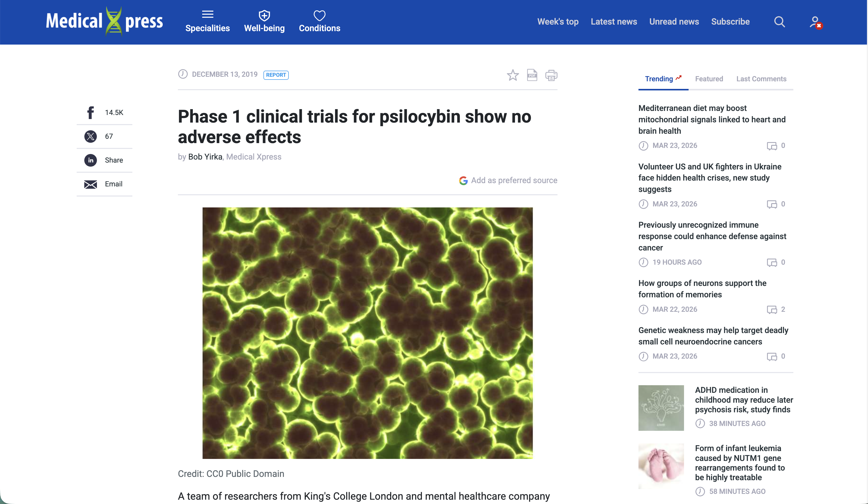868x504 pixels.
Task: Download the article as PDF
Action: 532,75
